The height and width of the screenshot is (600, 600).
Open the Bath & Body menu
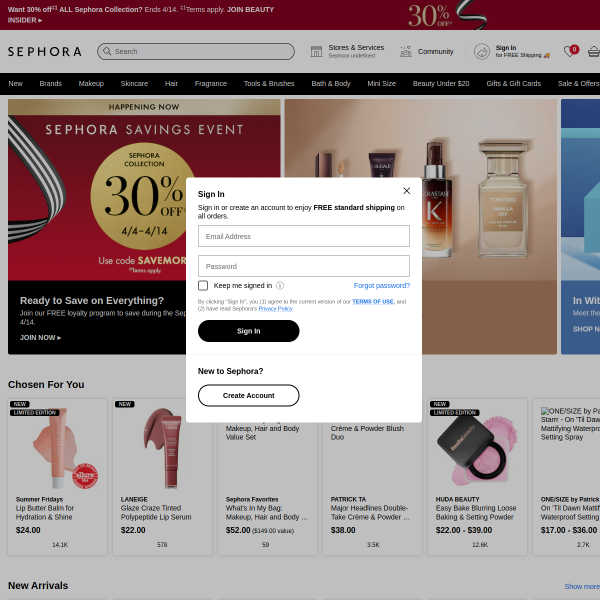point(331,83)
